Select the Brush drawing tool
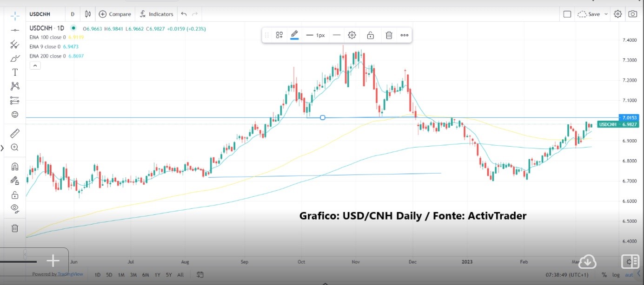Screen dimensions: 644x285 [14, 58]
